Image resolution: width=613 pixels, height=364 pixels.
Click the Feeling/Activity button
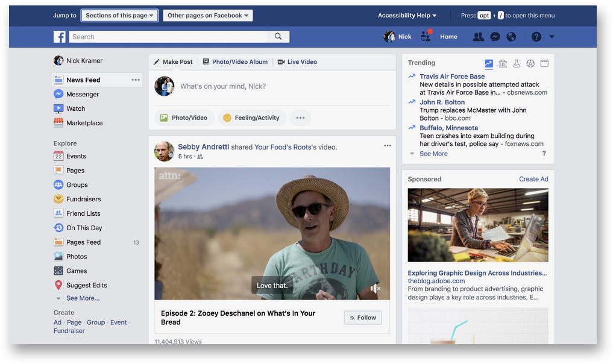click(x=252, y=118)
